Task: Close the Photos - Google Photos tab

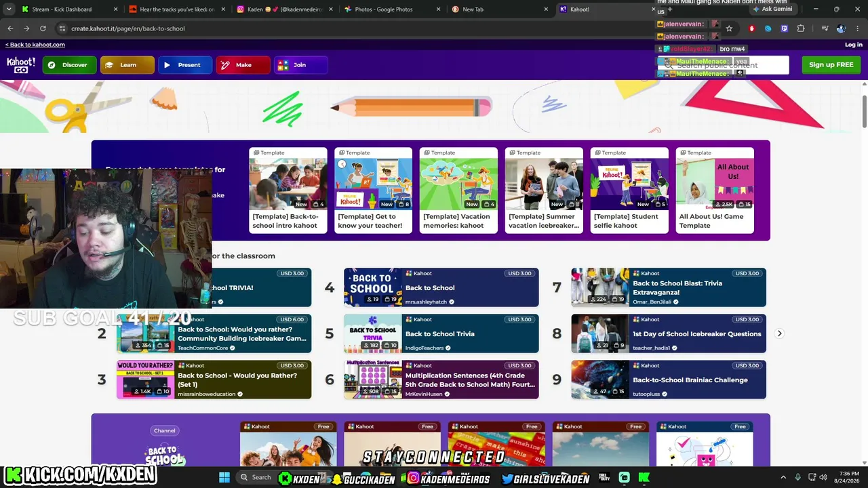Action: pos(438,9)
